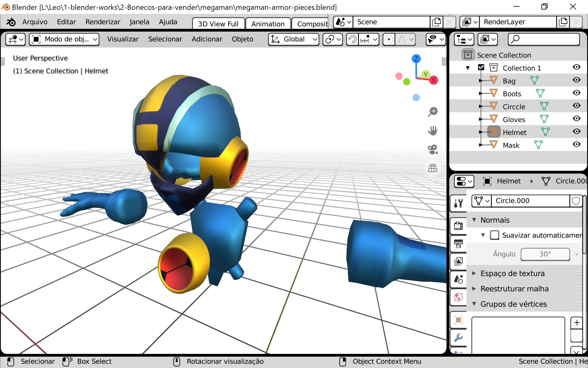Click the Blender logo menu icon
The height and width of the screenshot is (368, 588).
coord(11,22)
